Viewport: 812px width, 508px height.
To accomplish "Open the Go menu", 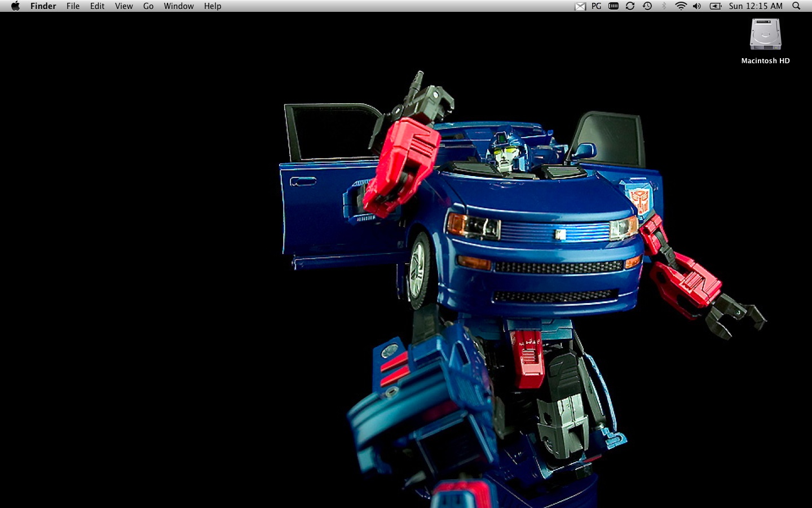I will click(148, 6).
